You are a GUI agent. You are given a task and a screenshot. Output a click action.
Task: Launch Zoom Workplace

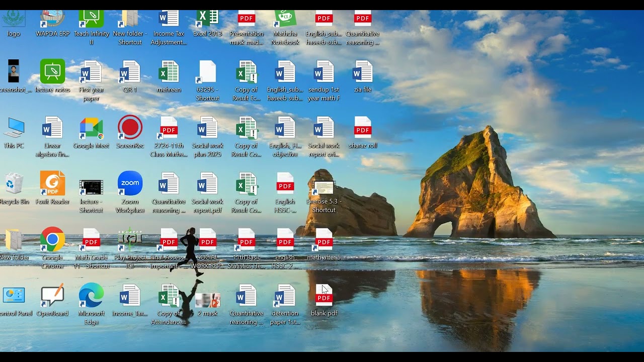130,193
